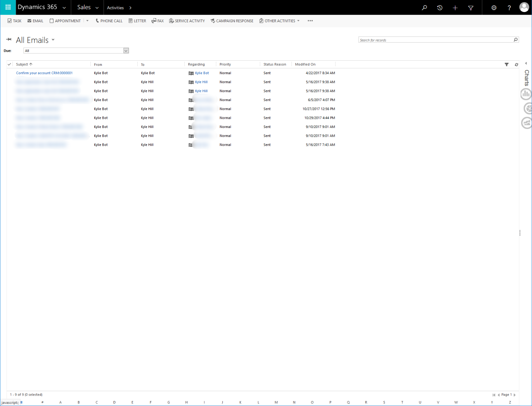This screenshot has width=532, height=406.
Task: Sort by To column header
Action: (x=143, y=65)
